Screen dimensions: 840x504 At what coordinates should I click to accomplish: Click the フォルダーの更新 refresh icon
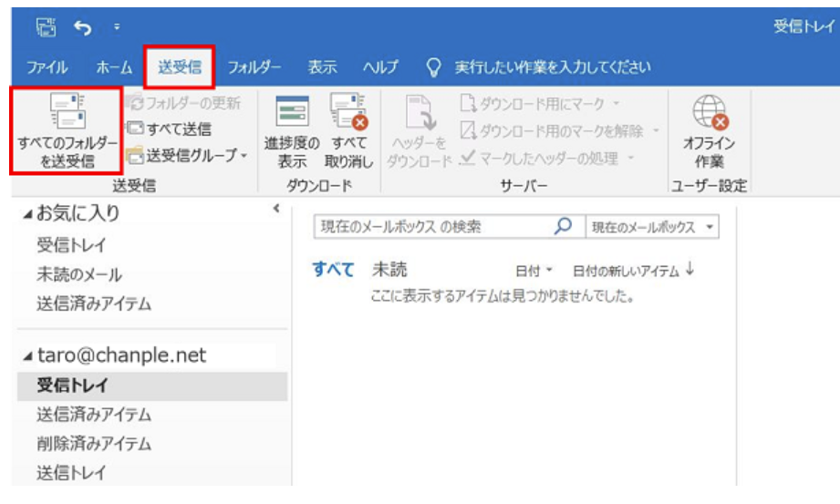[x=135, y=102]
